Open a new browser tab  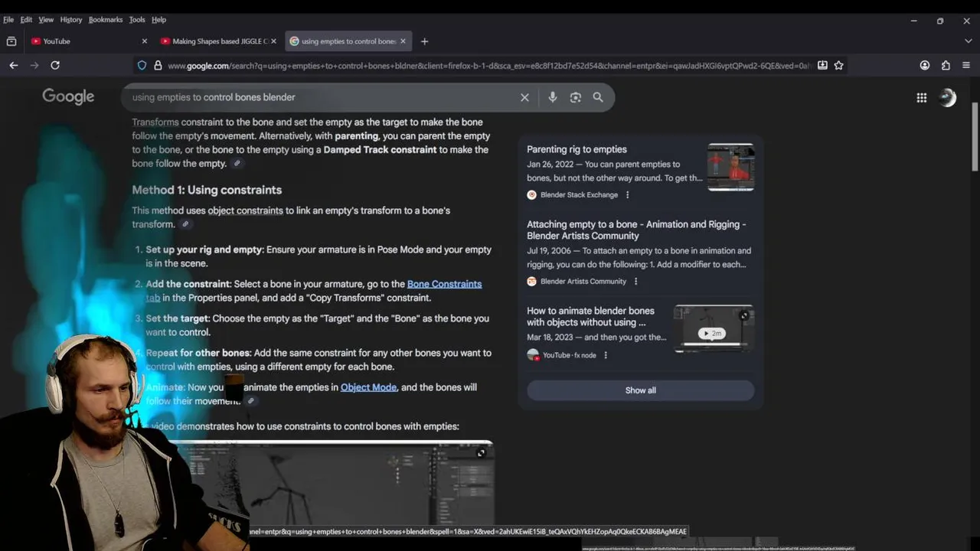[424, 41]
